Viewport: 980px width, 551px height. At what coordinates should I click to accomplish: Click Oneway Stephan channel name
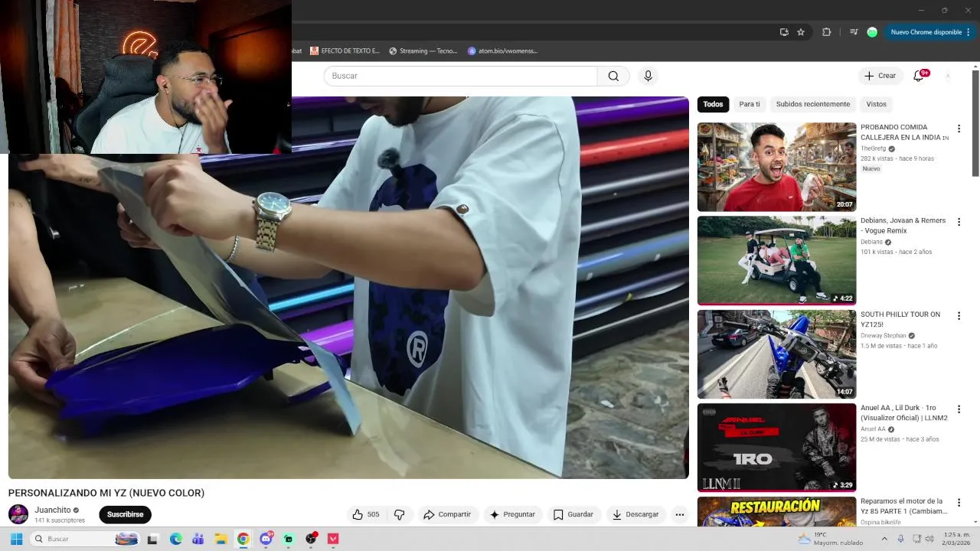(x=883, y=335)
